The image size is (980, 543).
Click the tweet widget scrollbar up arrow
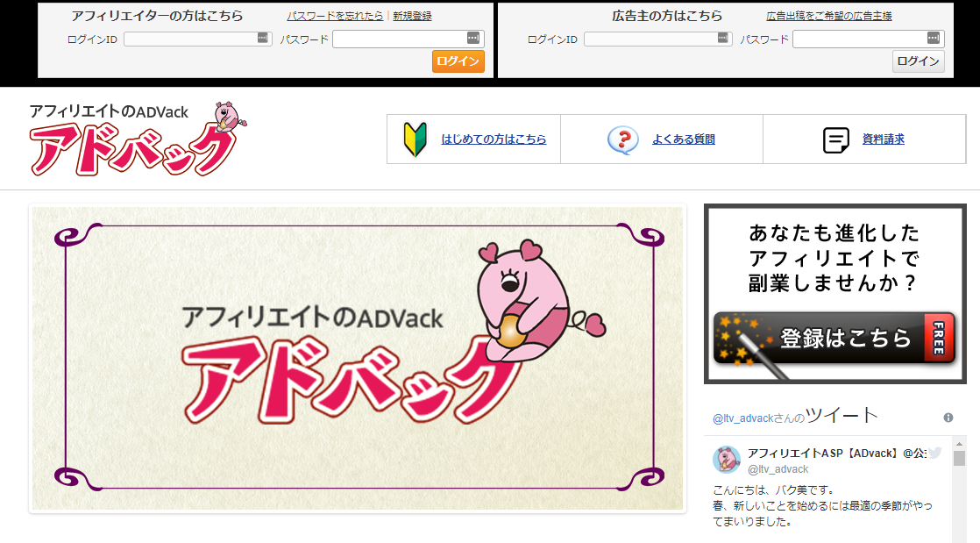pos(959,445)
